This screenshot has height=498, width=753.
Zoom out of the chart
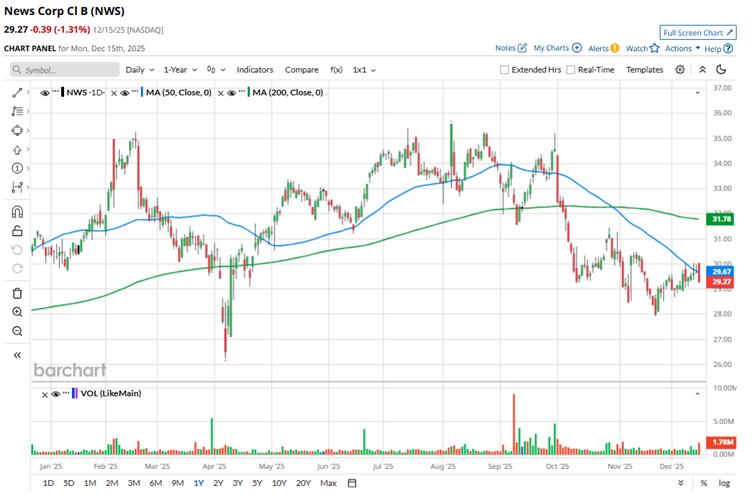(x=17, y=331)
